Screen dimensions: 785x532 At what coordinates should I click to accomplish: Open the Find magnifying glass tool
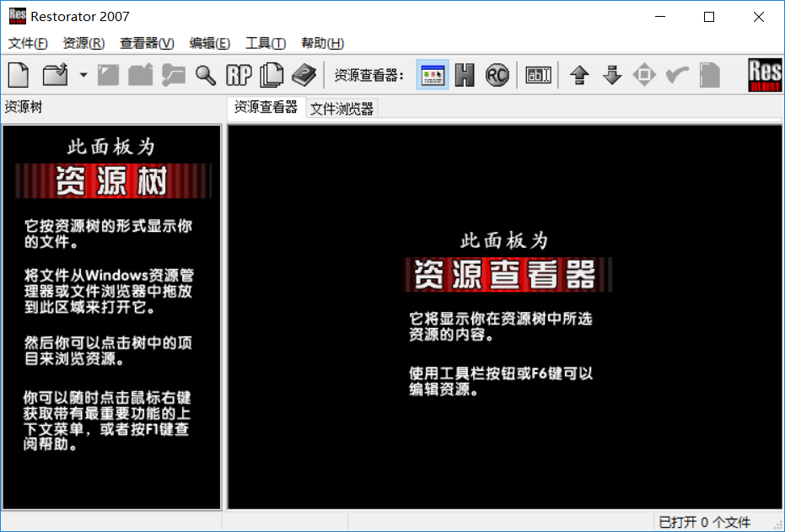click(205, 75)
